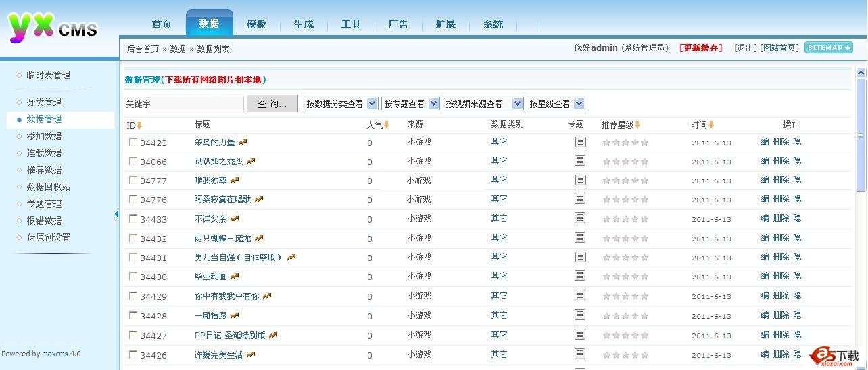Click the topic icon for row 34423
The height and width of the screenshot is (370, 868).
coord(580,142)
